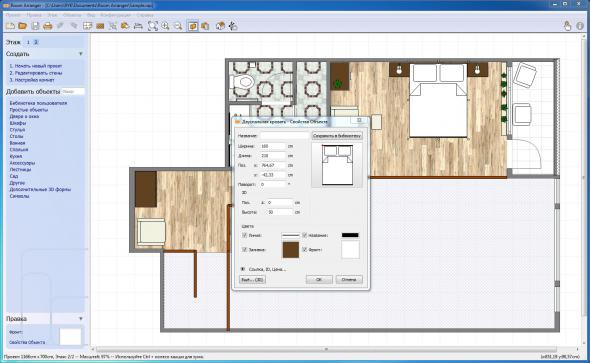
Task: Click the zoom out magnifier icon
Action: coord(178,26)
